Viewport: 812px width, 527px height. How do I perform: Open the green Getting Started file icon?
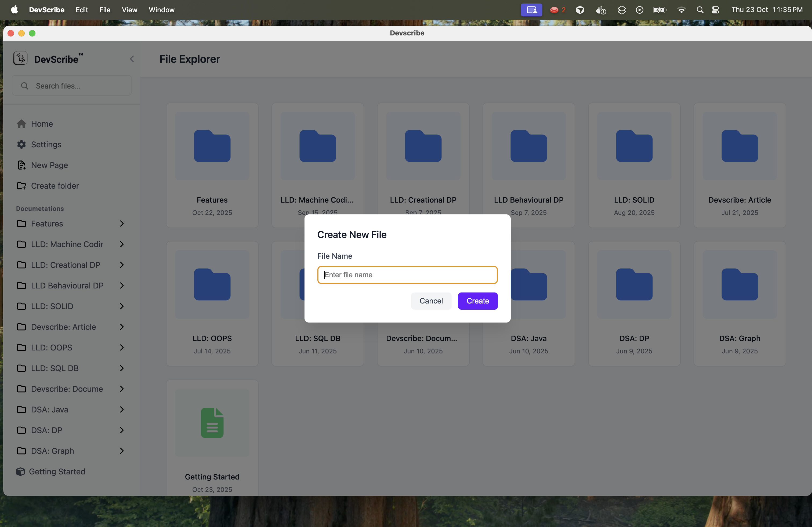pyautogui.click(x=212, y=423)
